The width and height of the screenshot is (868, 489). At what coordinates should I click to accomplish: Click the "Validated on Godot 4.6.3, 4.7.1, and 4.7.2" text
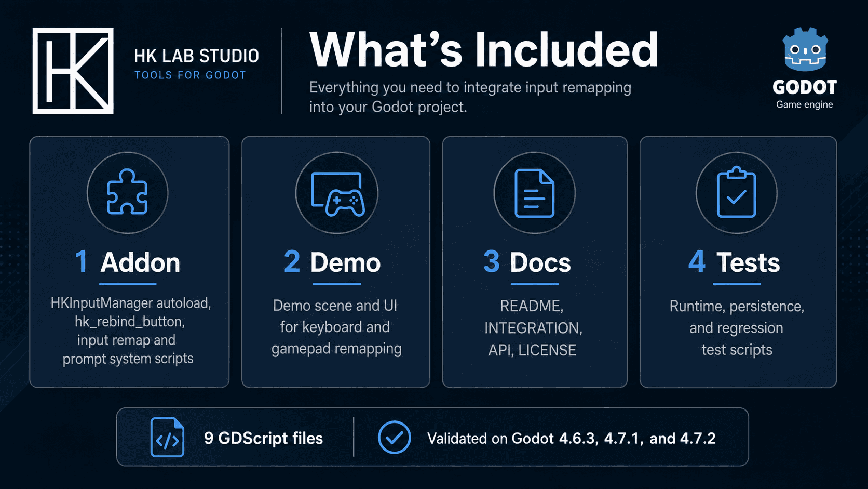coord(571,438)
